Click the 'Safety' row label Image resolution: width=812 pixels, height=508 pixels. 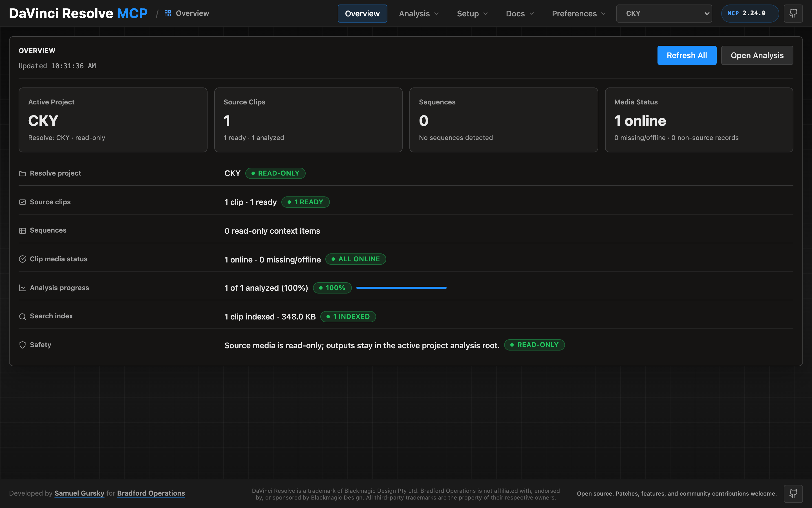click(x=41, y=345)
